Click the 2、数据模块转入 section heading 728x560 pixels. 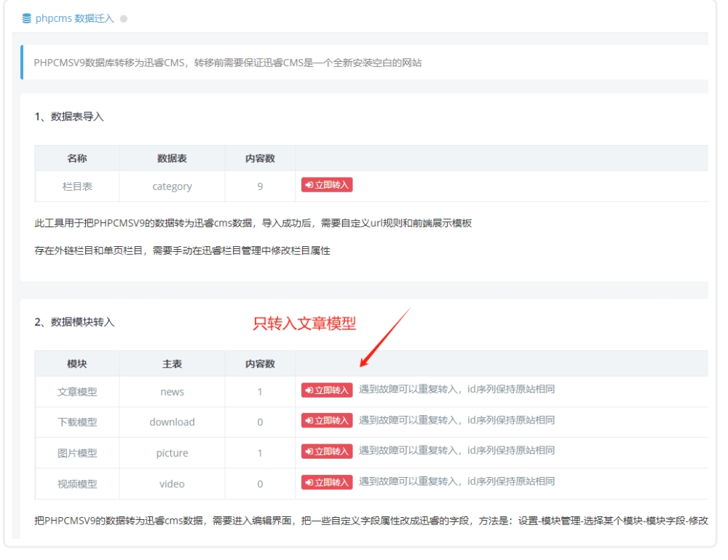click(x=74, y=323)
